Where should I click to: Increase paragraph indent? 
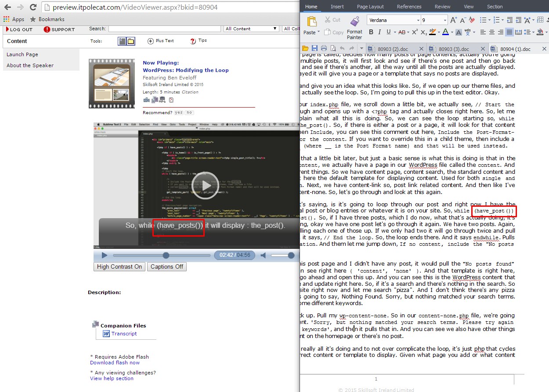point(518,20)
